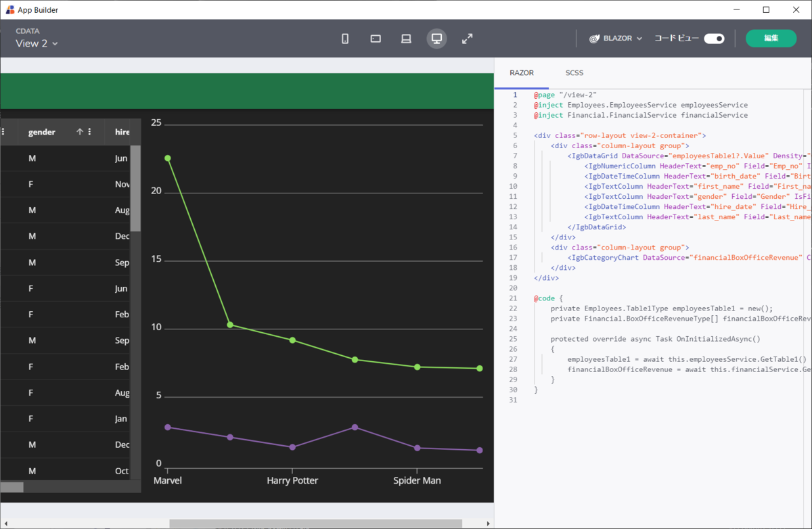This screenshot has width=812, height=529.
Task: Click purple line point above Spider Man
Action: (417, 448)
